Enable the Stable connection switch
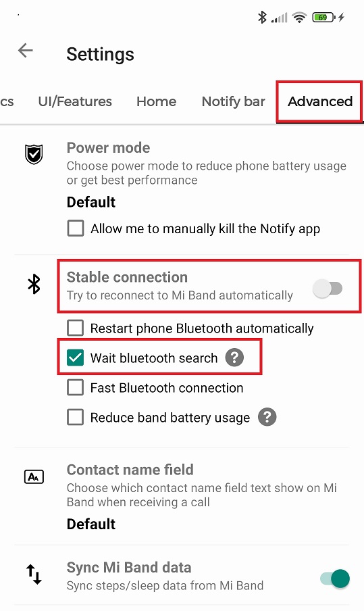The image size is (364, 611). coord(328,289)
